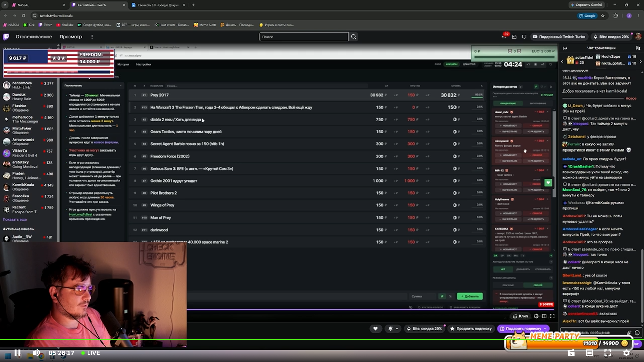This screenshot has height=362, width=644.
Task: Open nenormova channel in sidebar
Action: point(28,85)
